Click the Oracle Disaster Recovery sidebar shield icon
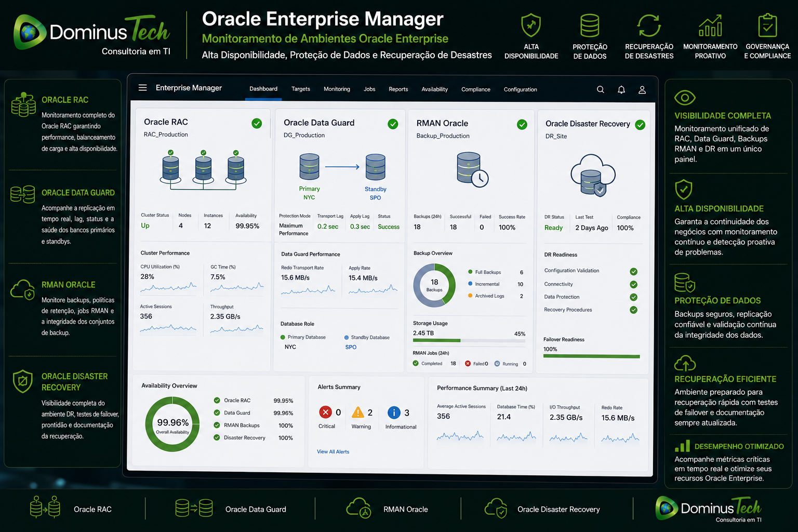 pyautogui.click(x=22, y=381)
